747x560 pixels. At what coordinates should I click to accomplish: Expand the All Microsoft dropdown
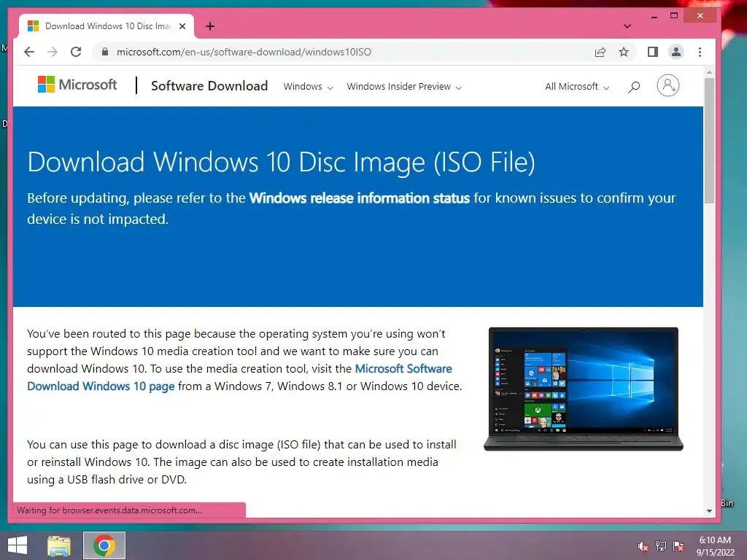point(577,87)
